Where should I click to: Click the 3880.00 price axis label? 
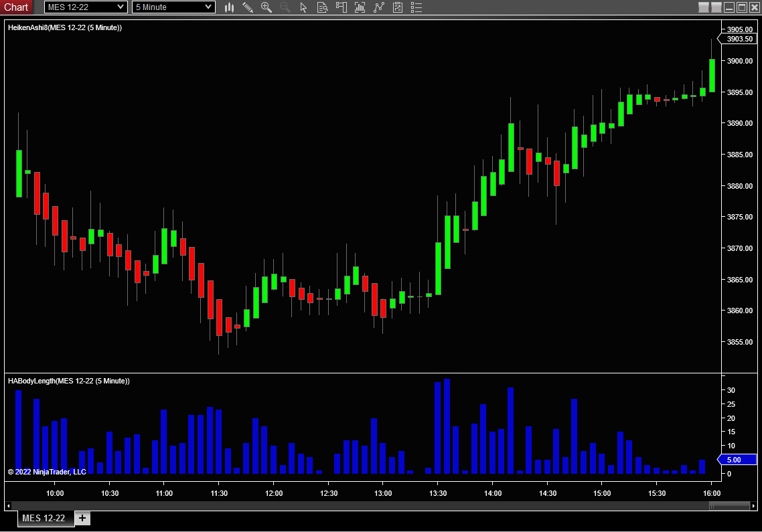click(740, 186)
